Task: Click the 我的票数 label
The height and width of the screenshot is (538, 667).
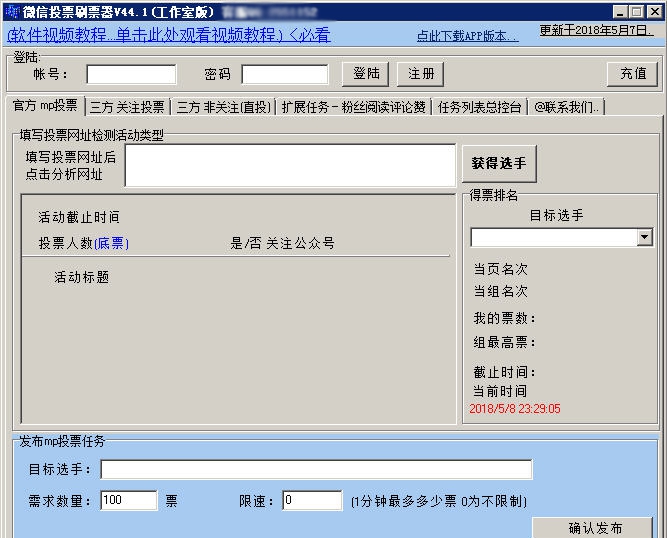Action: click(x=504, y=318)
